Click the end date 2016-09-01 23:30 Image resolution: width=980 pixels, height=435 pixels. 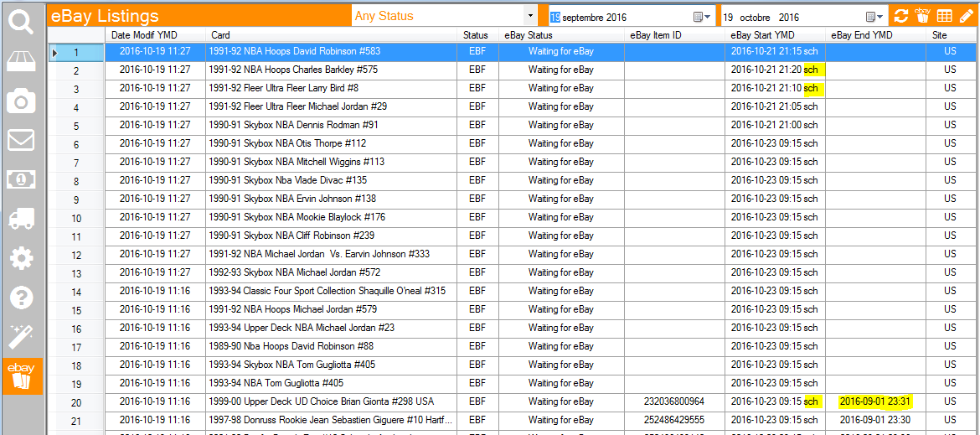click(875, 419)
